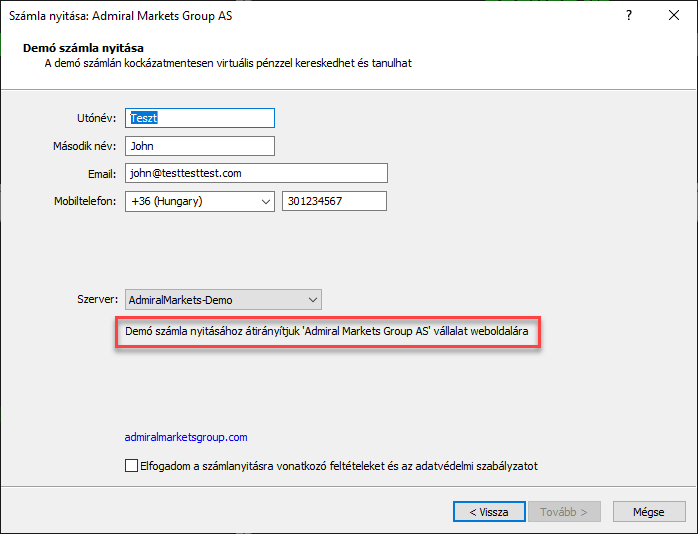
Task: Click the Második név field containing John
Action: pos(200,146)
